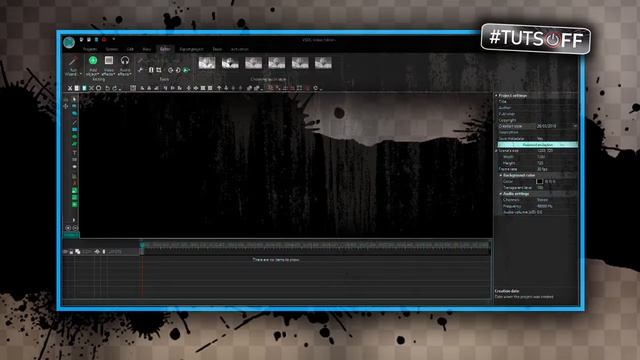Select the second quick style thumbnail
Image resolution: width=640 pixels, height=360 pixels.
230,63
